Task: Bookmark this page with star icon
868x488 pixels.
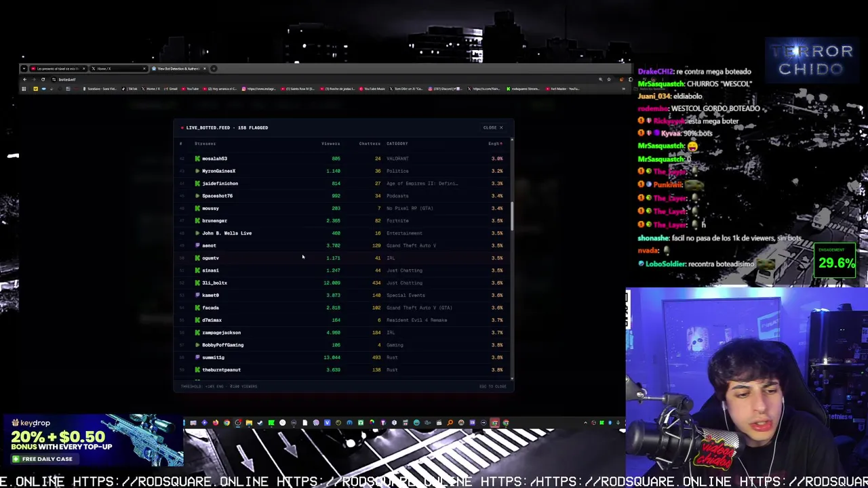Action: 608,79
